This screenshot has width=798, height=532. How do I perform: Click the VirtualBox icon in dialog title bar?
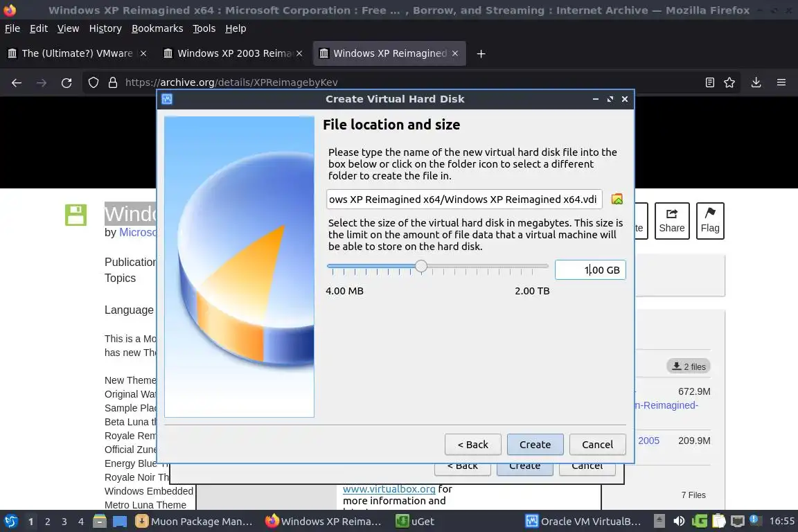click(167, 99)
